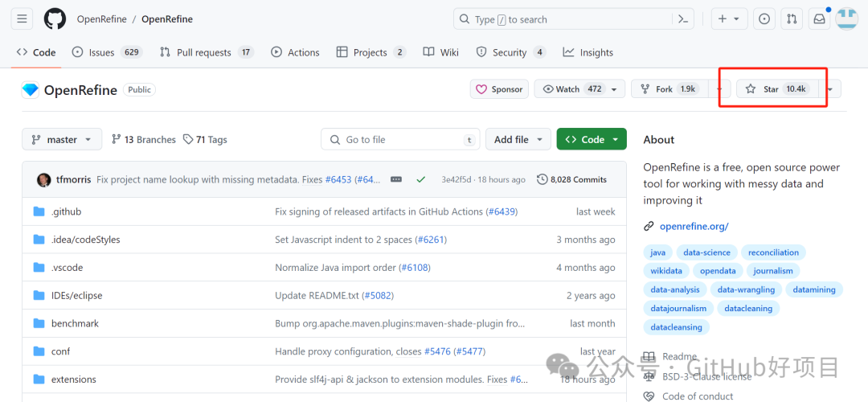868x402 pixels.
Task: Open user avatar menu
Action: (846, 18)
